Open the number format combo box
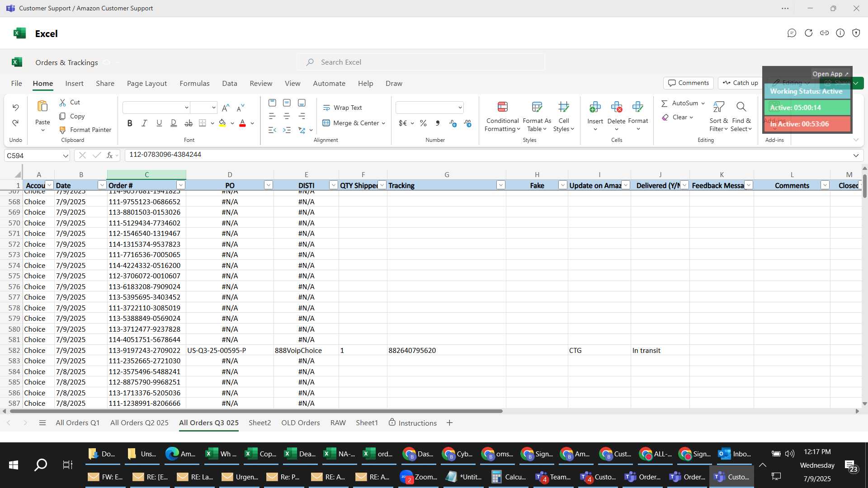Image resolution: width=868 pixels, height=488 pixels. (x=429, y=108)
